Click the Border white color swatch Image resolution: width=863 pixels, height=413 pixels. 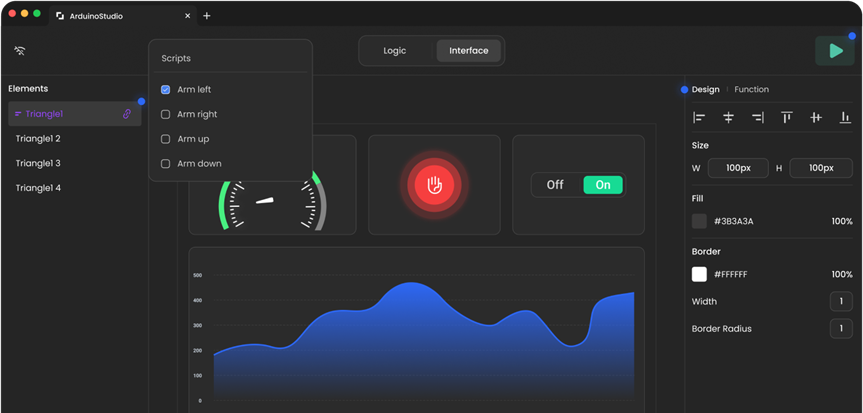pyautogui.click(x=699, y=274)
